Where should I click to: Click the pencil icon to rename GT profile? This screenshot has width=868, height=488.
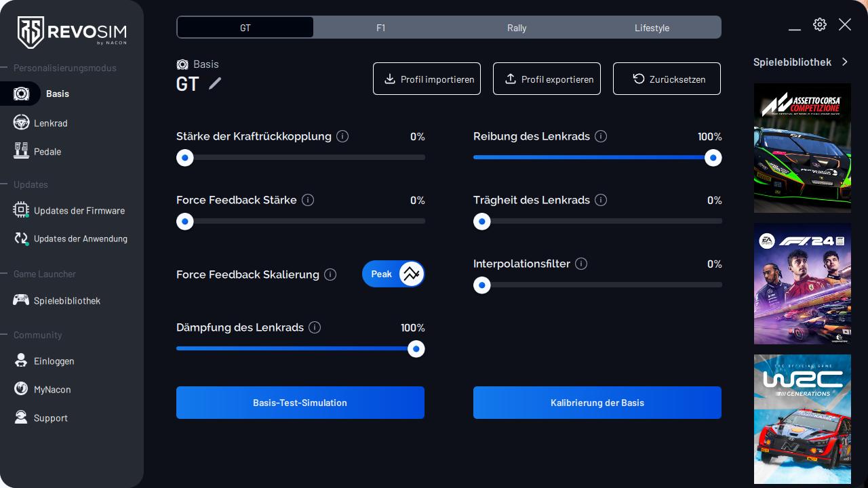[x=215, y=83]
